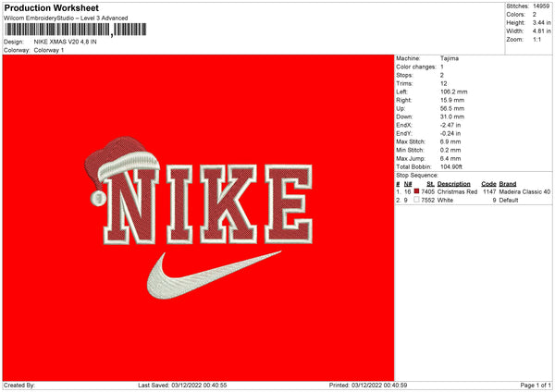Click the Zoom value 1:1
This screenshot has width=555, height=392.
[x=536, y=39]
